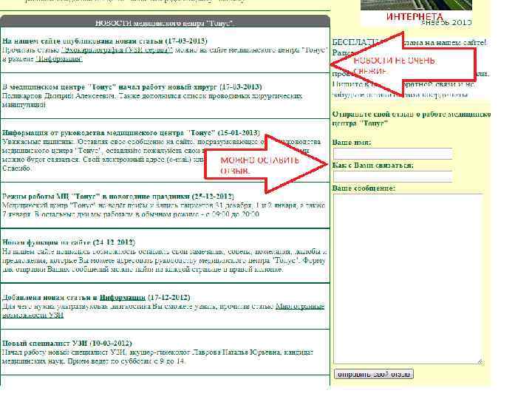Click the heading 'Режим работы МЦ "Тонус"' (25-12-2012)

[118, 197]
